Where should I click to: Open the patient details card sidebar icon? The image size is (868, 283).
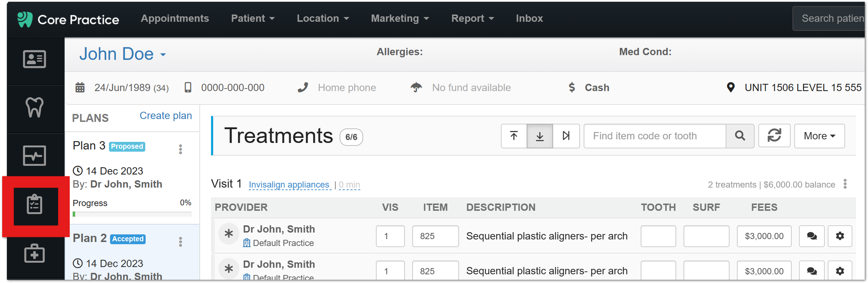[35, 59]
